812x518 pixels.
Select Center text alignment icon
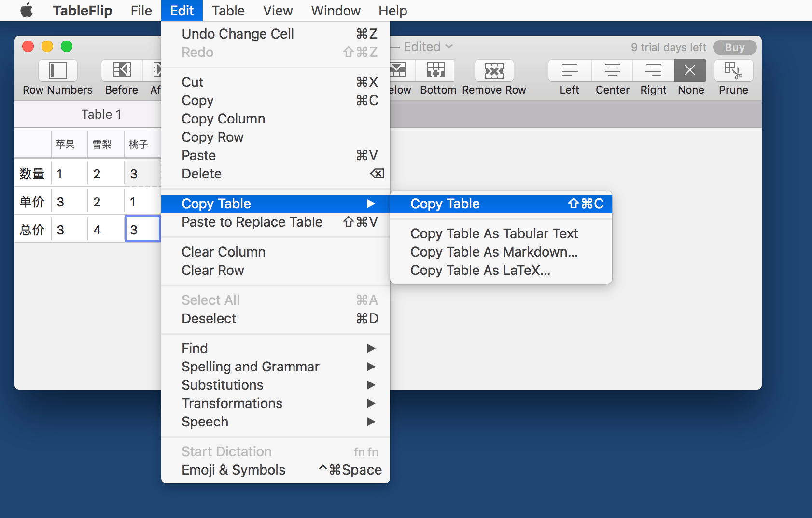pos(612,71)
